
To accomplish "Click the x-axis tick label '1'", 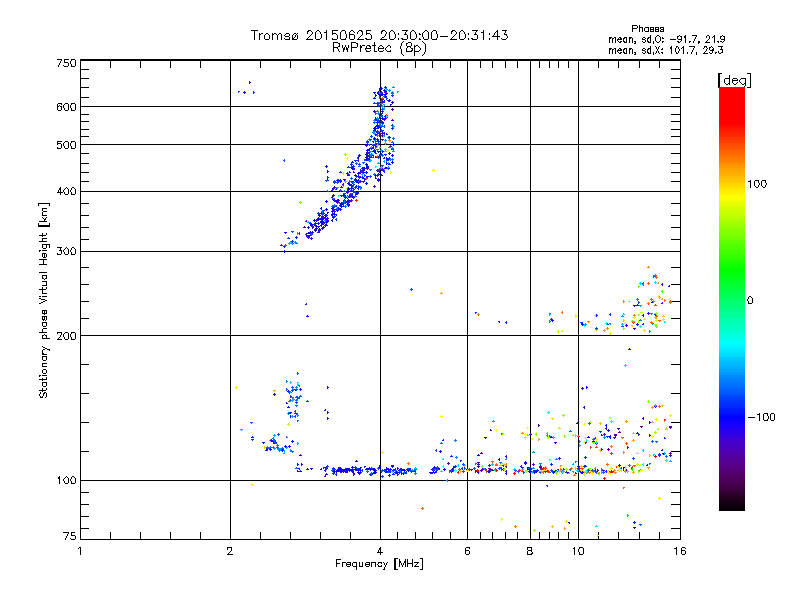I will [x=80, y=551].
